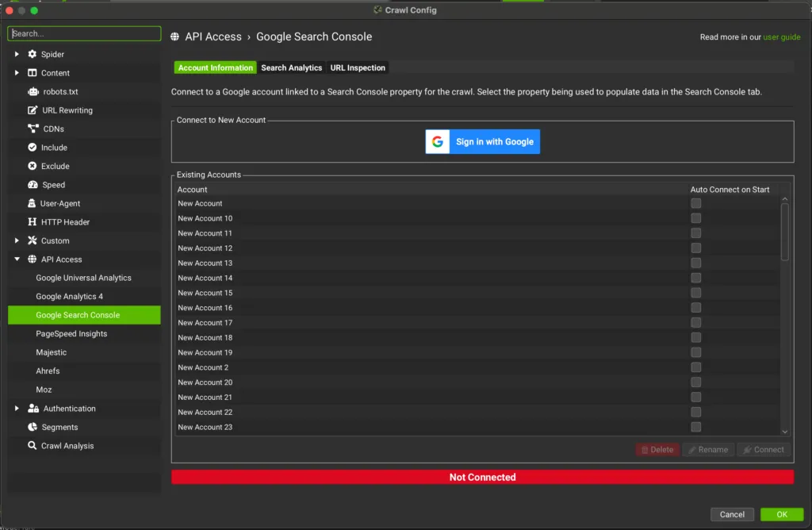This screenshot has height=530, width=812.
Task: Select Google Universal Analytics in sidebar
Action: (x=83, y=278)
